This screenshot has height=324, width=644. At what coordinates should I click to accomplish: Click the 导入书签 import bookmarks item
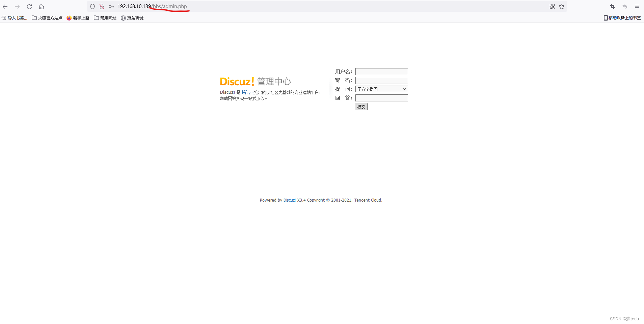[15, 18]
